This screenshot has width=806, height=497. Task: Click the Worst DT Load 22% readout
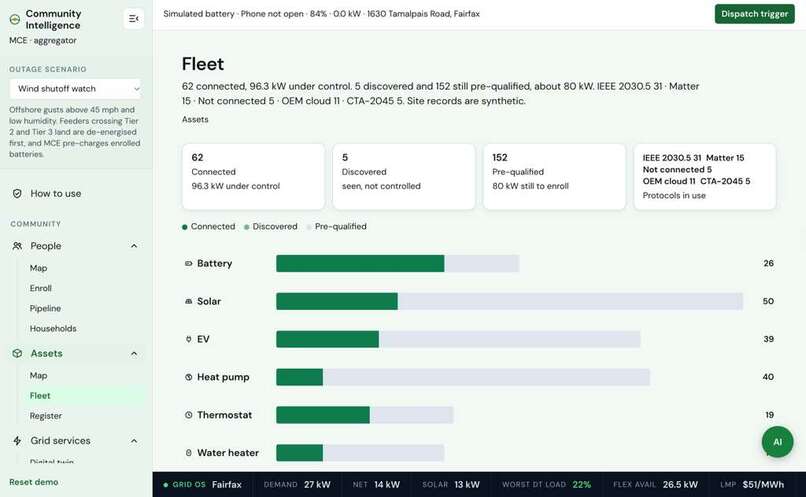[546, 485]
